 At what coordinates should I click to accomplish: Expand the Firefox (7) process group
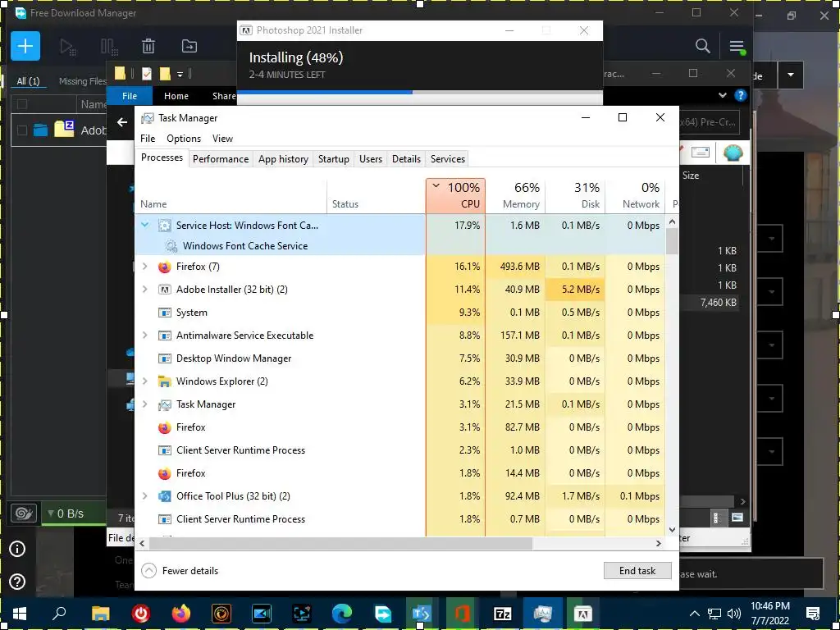point(145,267)
